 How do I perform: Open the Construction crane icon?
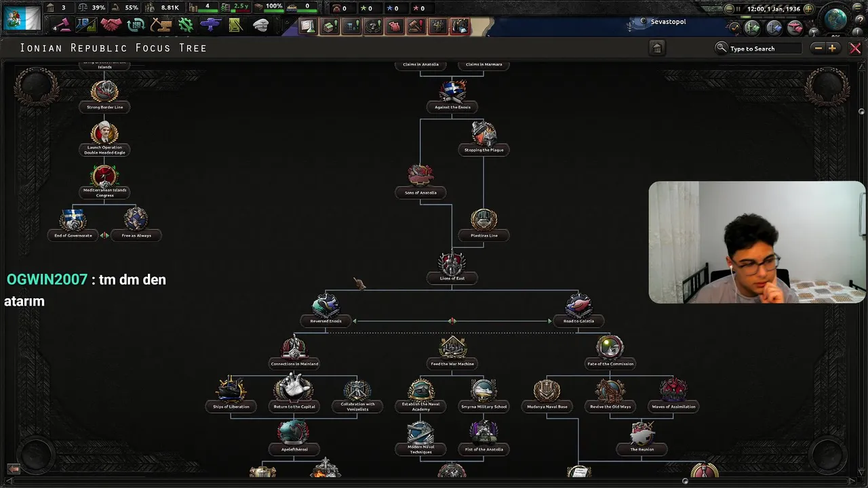(161, 25)
